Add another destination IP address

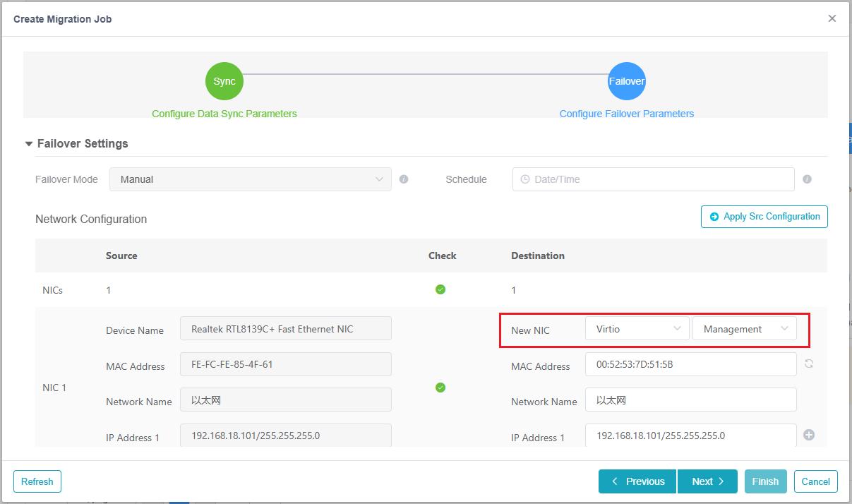pyautogui.click(x=809, y=435)
